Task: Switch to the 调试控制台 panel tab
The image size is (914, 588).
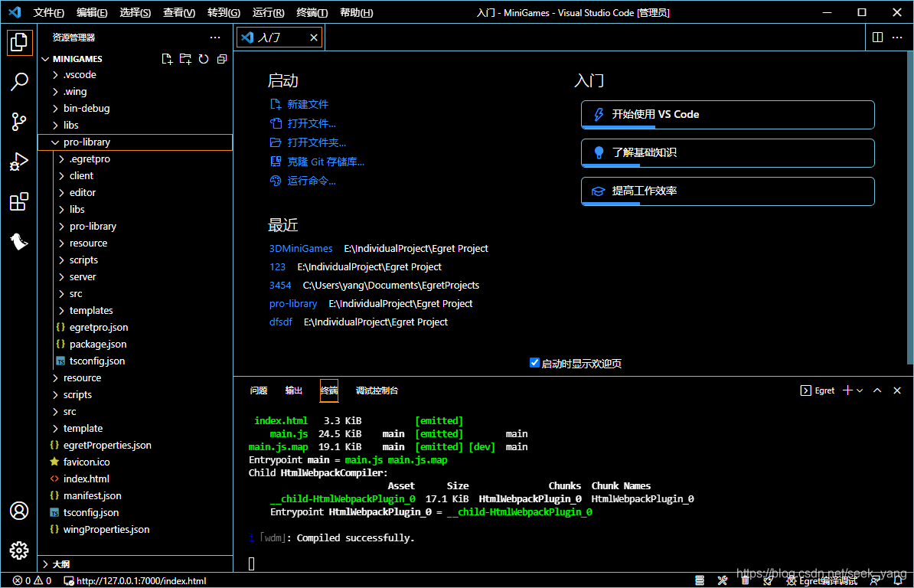Action: (x=377, y=390)
